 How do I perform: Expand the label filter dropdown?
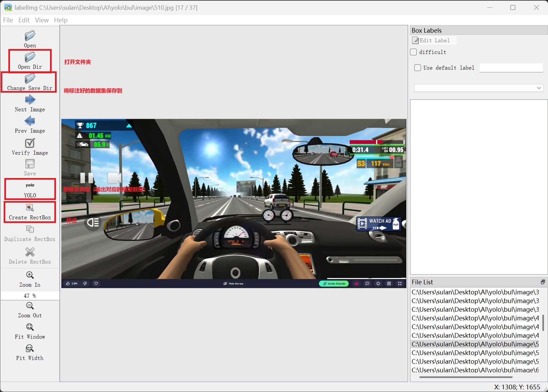coord(479,88)
